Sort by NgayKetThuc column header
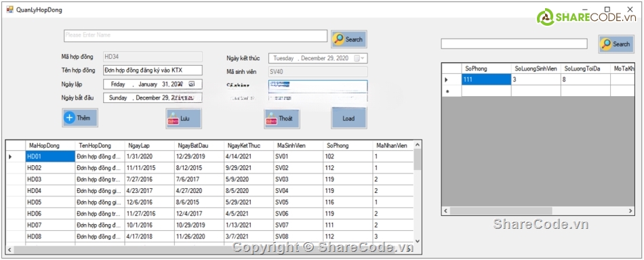Viewport: 644px width, 260px height. coord(248,146)
